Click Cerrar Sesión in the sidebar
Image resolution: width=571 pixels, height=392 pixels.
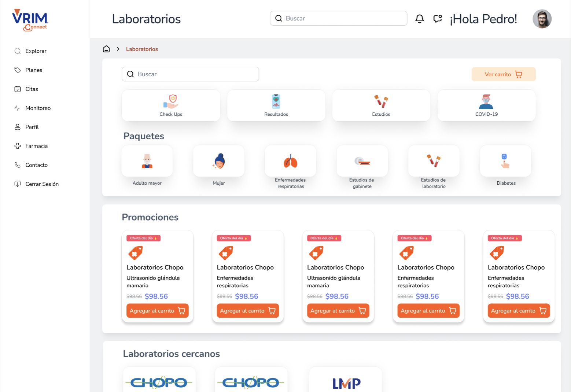point(42,184)
